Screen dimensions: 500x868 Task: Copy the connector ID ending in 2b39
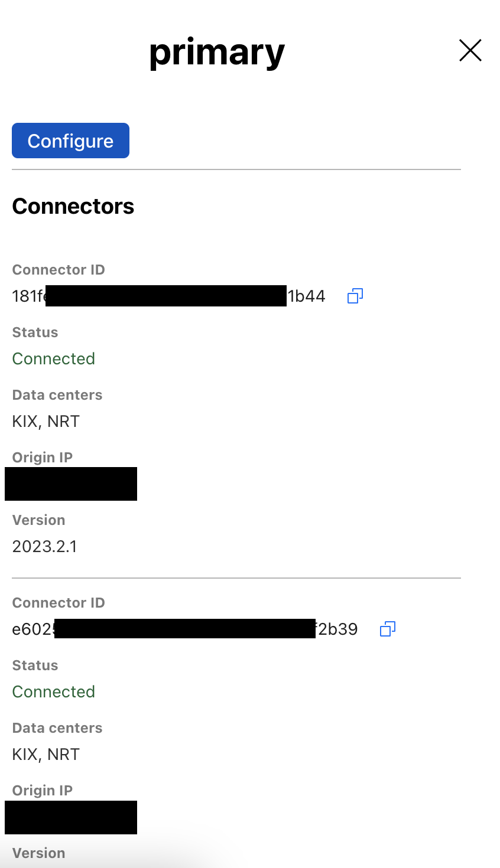click(x=388, y=629)
